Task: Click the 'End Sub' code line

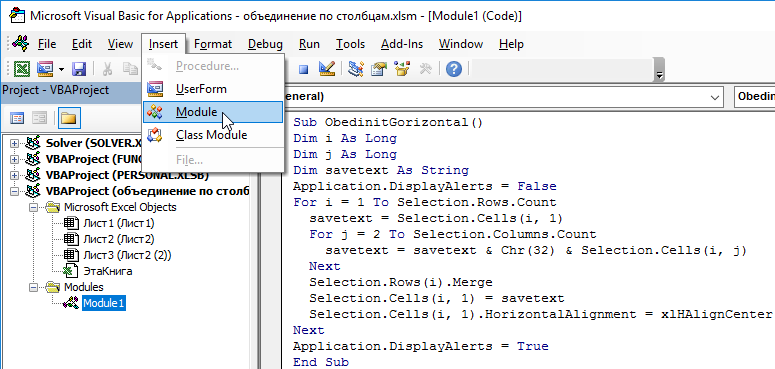Action: [x=321, y=362]
